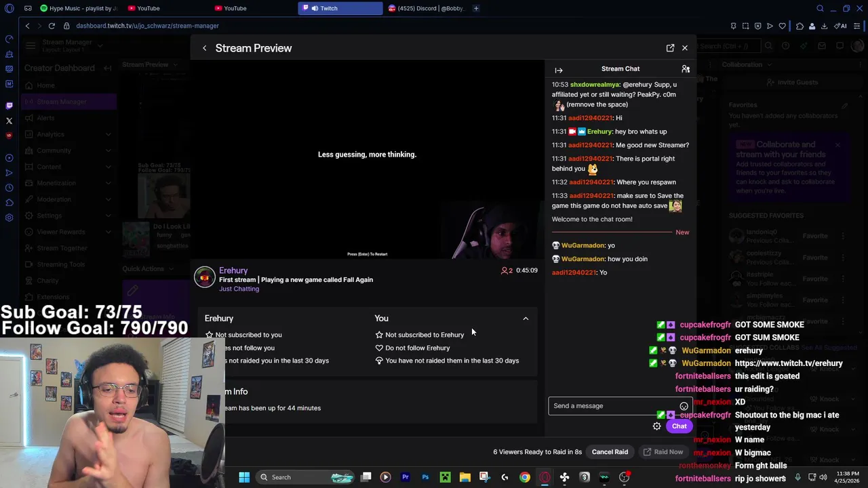
Task: Open the chat community users list
Action: (x=686, y=69)
